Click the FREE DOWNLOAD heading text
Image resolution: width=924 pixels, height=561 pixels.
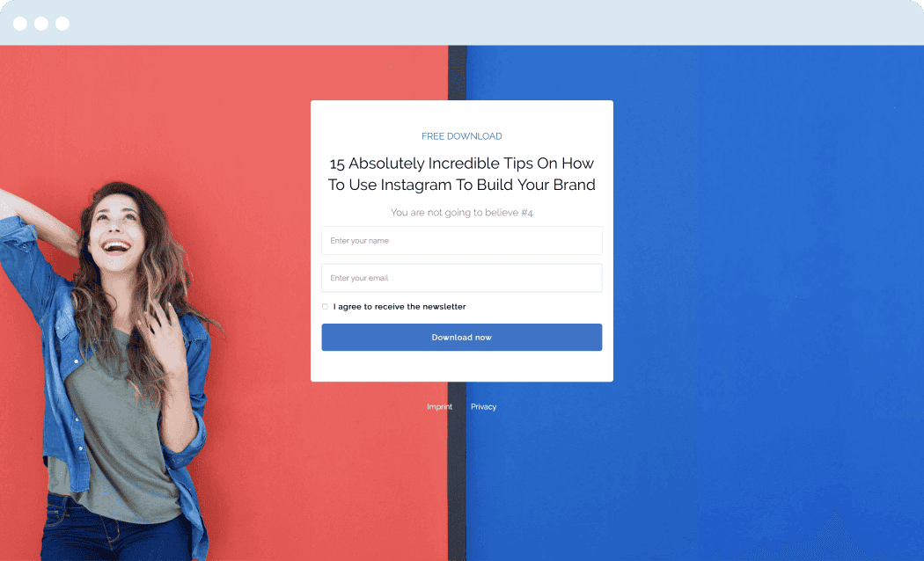(x=461, y=136)
